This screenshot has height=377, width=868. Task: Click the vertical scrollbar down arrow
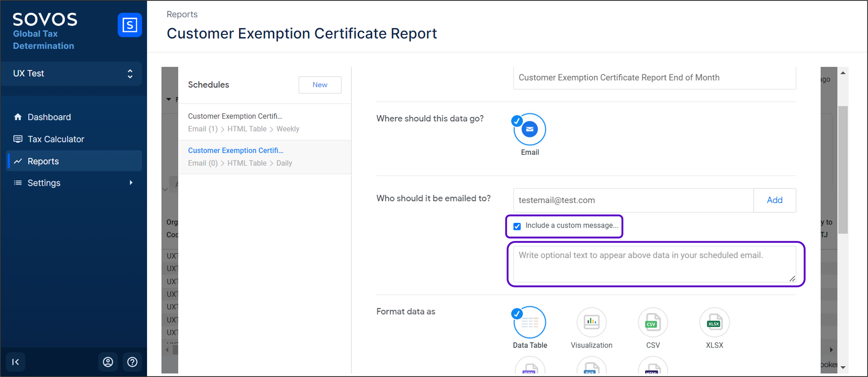point(843,367)
